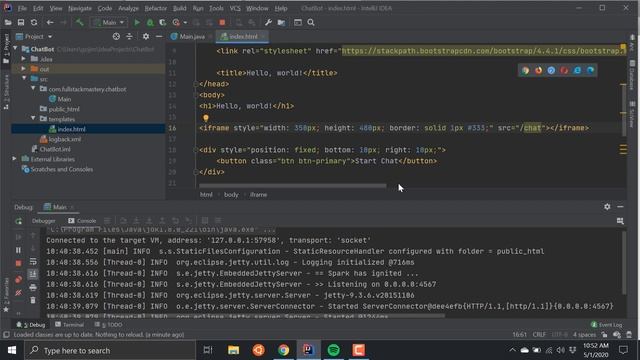The height and width of the screenshot is (360, 640).
Task: Open profiler run dropdown arrow
Action: [185, 23]
